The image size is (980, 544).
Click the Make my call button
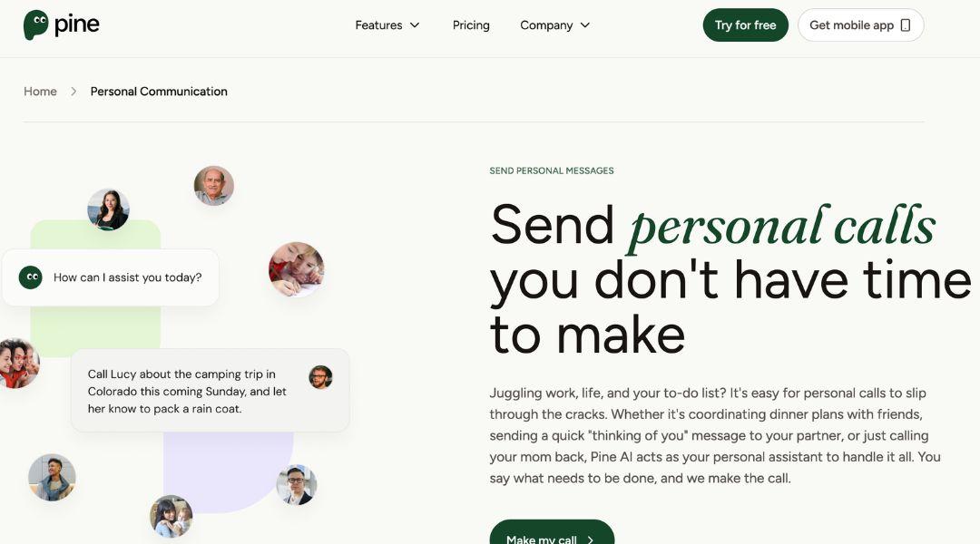point(552,532)
